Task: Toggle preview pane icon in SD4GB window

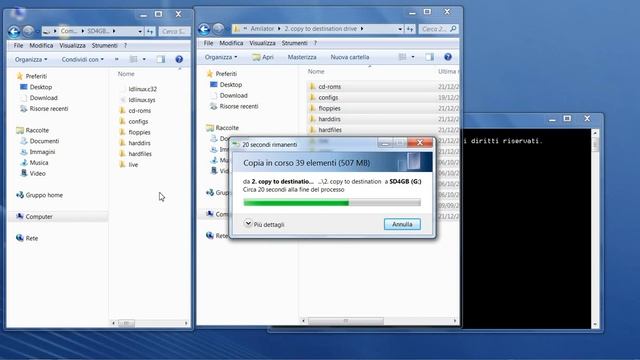Action: [161, 59]
